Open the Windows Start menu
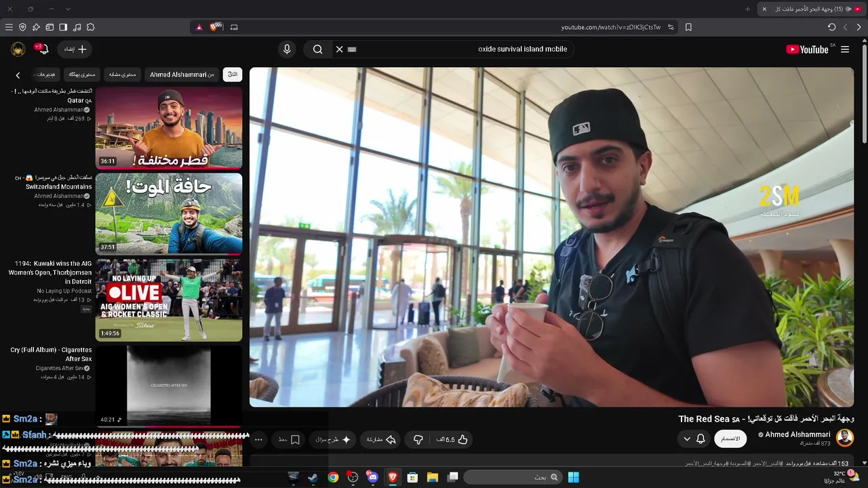Screen dimensions: 868x488 [574, 477]
